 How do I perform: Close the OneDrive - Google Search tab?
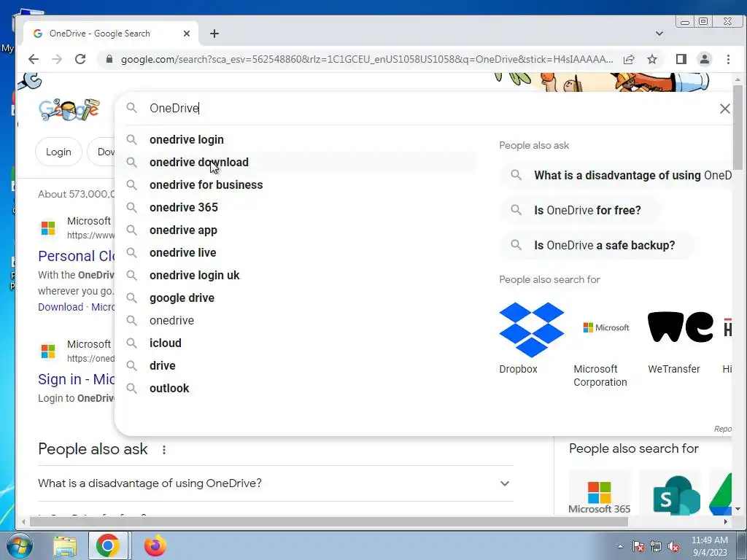[186, 34]
